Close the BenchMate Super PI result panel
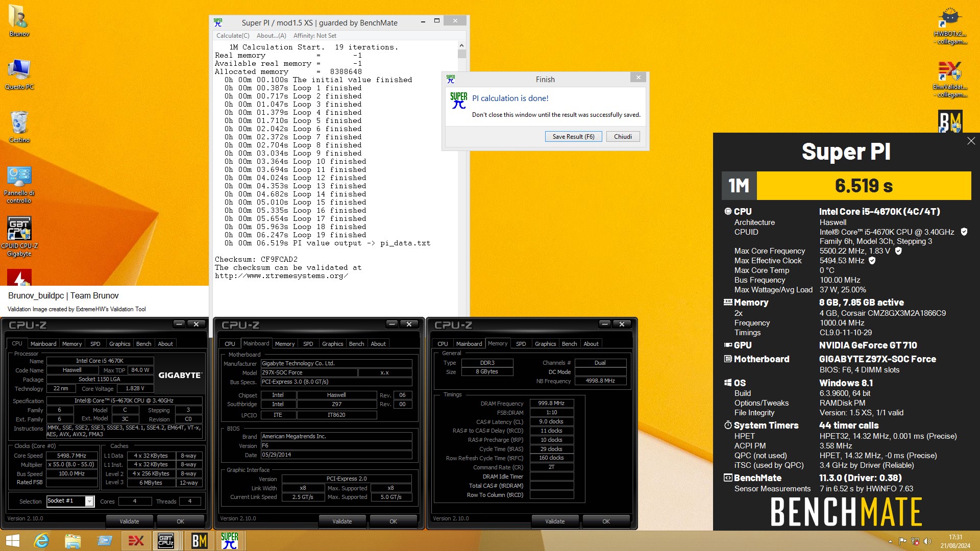Screen dimensions: 980x551 point(971,141)
